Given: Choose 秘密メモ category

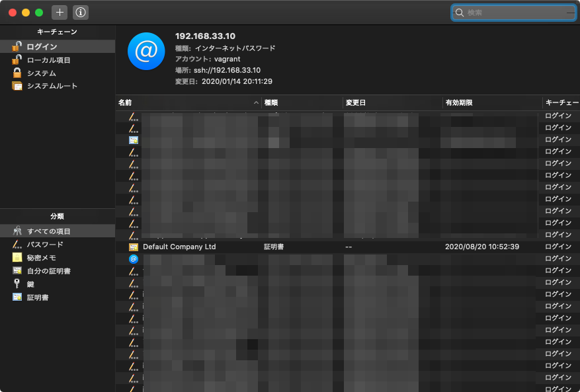Looking at the screenshot, I should (58, 258).
